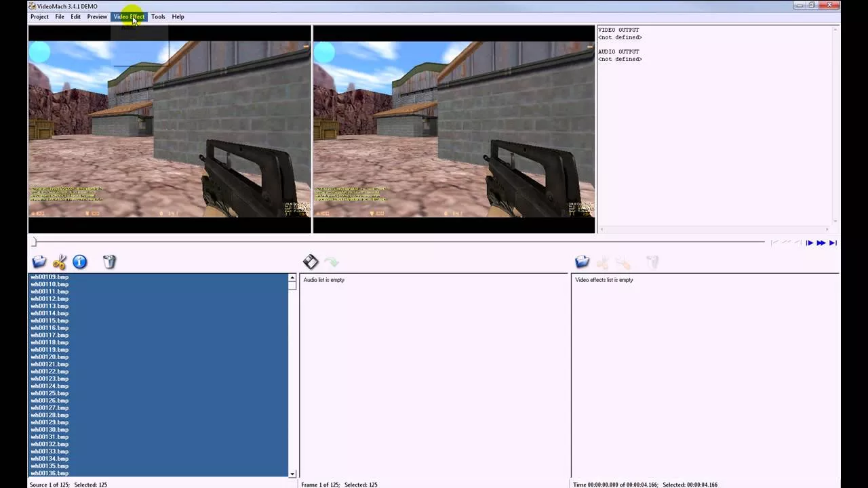
Task: Open the File menu
Action: [x=60, y=16]
